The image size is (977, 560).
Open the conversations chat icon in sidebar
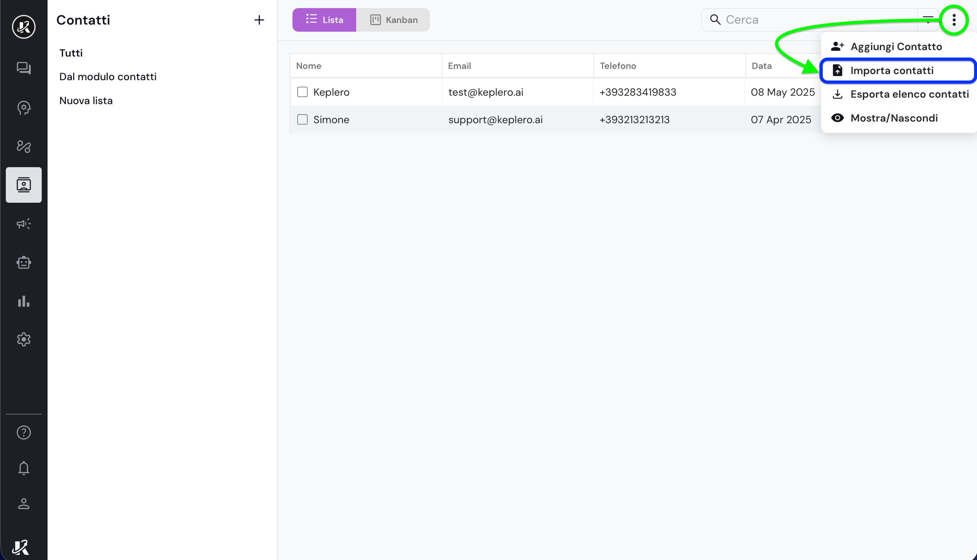point(24,68)
